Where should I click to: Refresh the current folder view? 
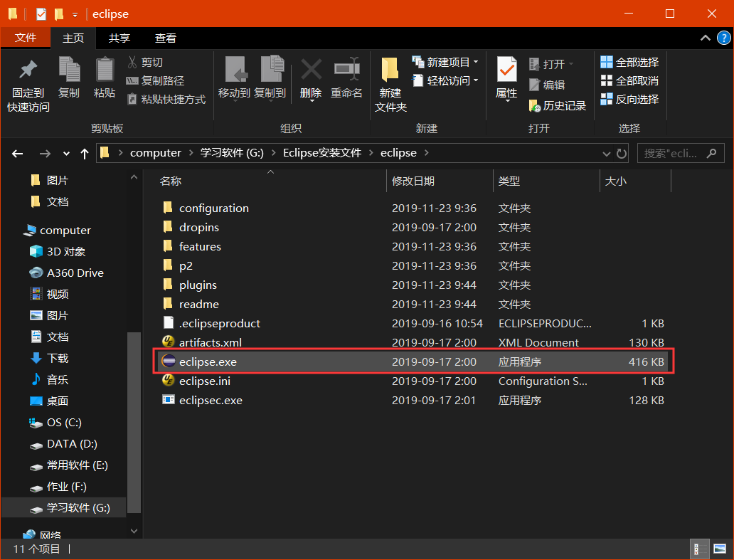coord(621,153)
